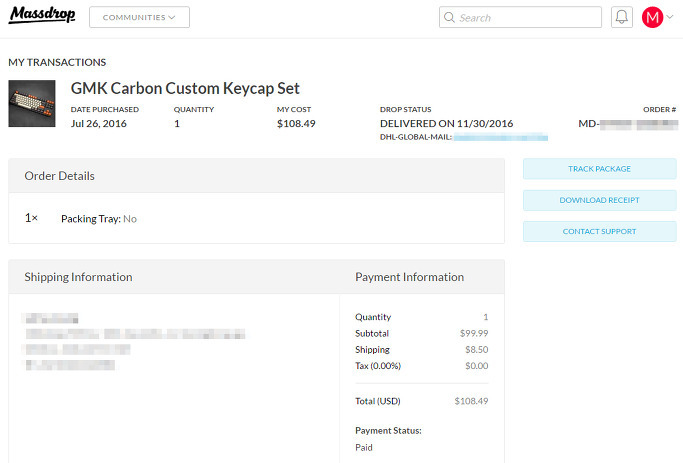Select the Paid status text

[x=364, y=447]
